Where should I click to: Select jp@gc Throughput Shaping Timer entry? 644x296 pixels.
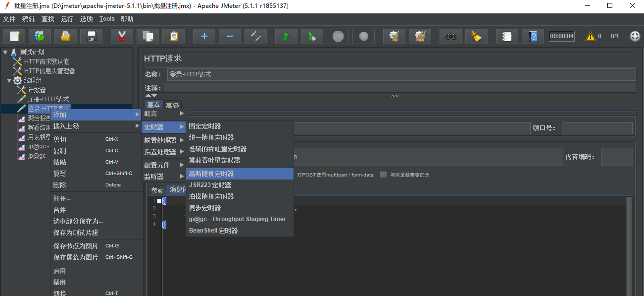tap(240, 219)
